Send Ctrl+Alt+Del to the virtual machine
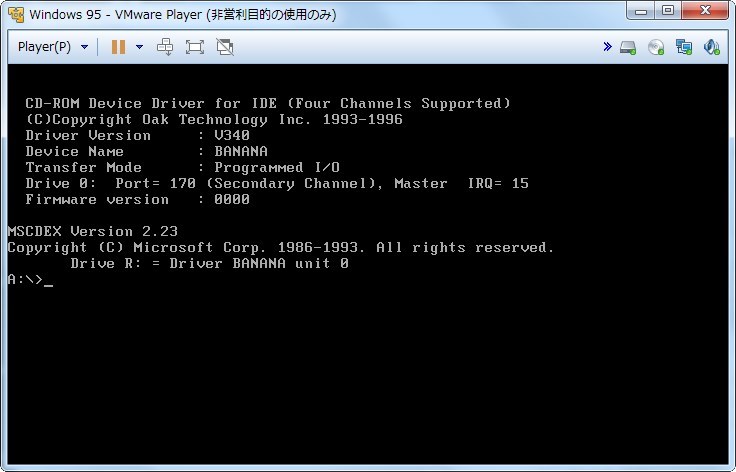This screenshot has height=472, width=736. click(x=165, y=47)
